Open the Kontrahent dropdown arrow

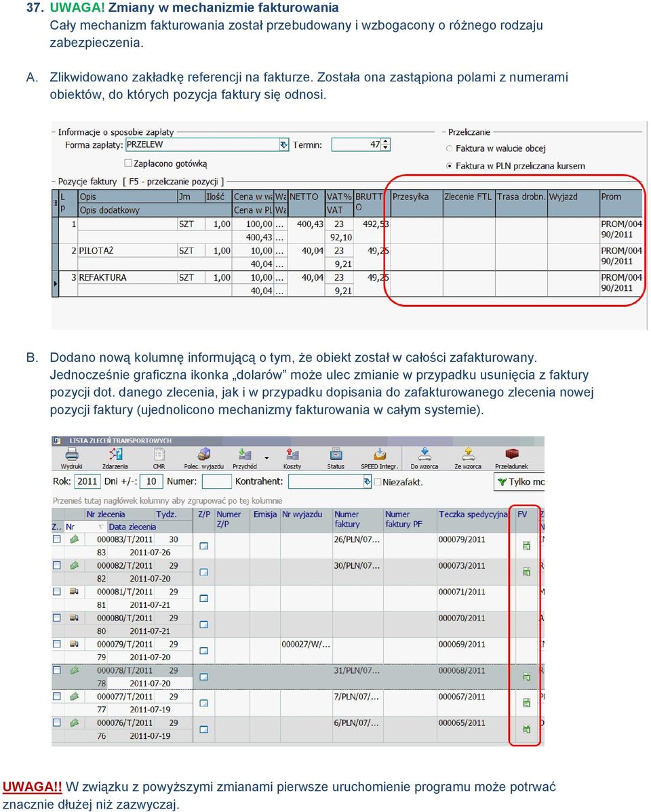pyautogui.click(x=367, y=482)
